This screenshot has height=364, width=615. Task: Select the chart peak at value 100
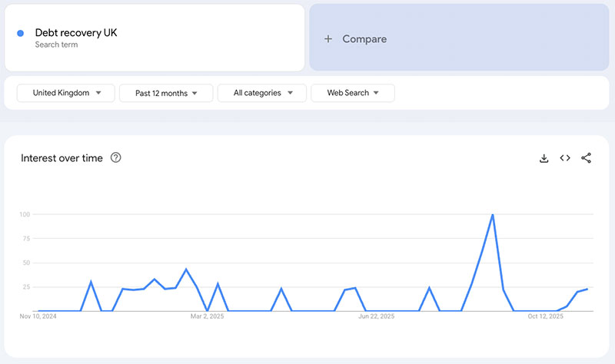492,215
